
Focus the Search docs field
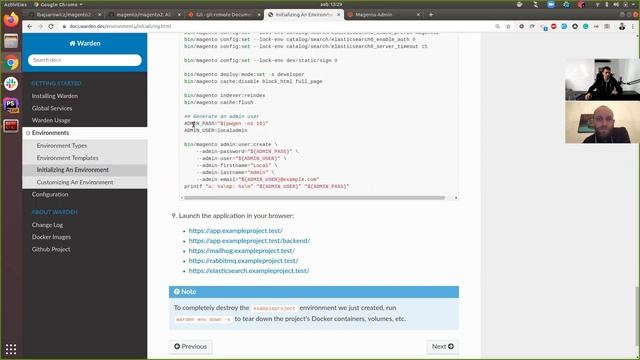(x=84, y=60)
